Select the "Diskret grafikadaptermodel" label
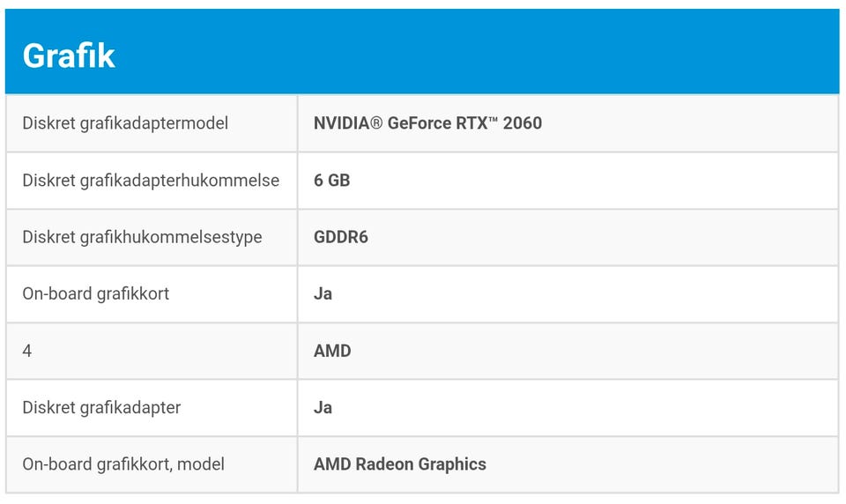 pyautogui.click(x=125, y=123)
